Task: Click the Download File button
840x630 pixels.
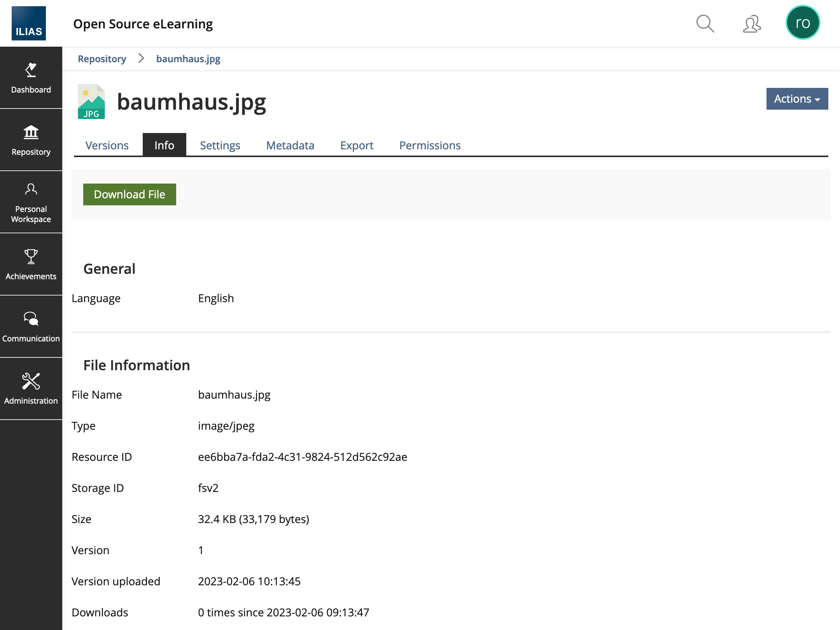Action: tap(129, 194)
